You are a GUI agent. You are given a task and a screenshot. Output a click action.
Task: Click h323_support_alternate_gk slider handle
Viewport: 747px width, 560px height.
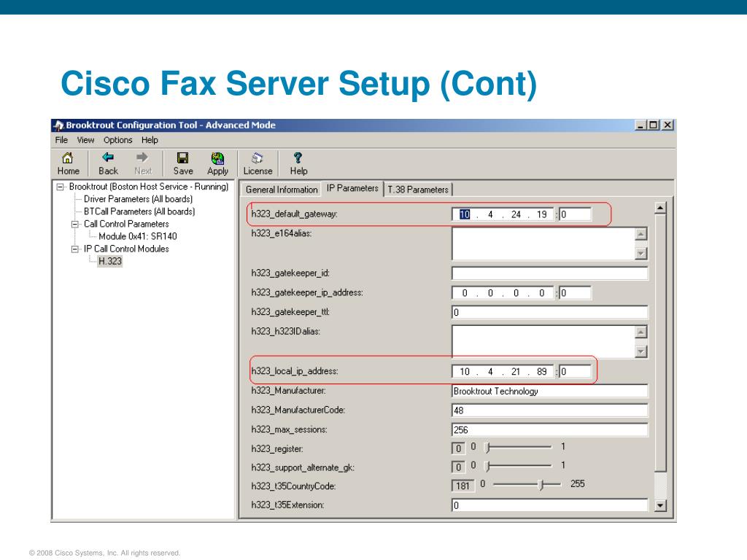(488, 466)
